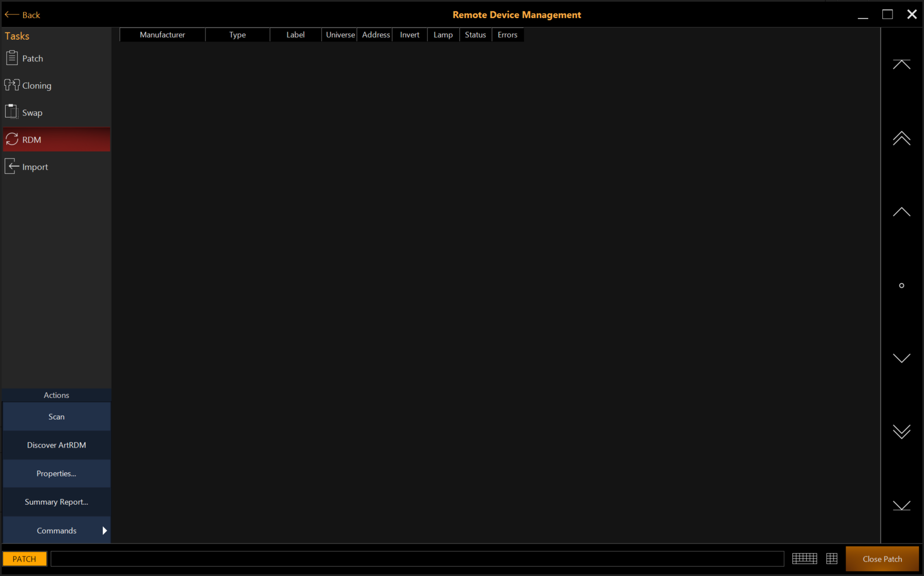The image size is (924, 576).
Task: Click the Scan action button
Action: [x=56, y=417]
